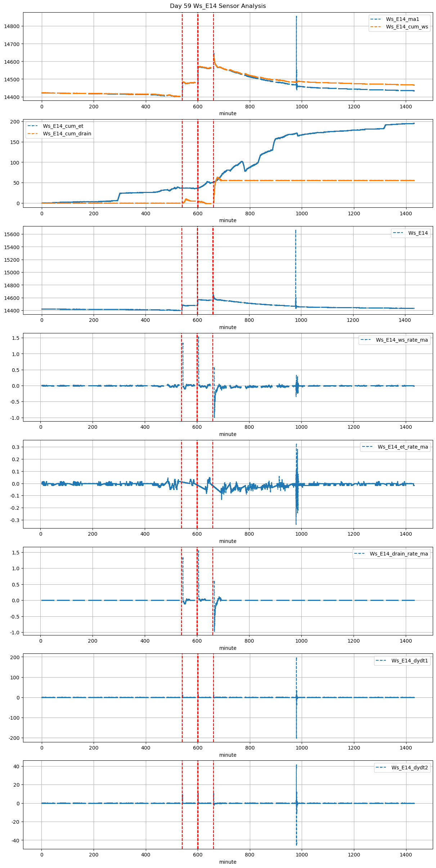Click the 'minute' axis label under the top plot
The image size is (436, 868).
tap(228, 113)
